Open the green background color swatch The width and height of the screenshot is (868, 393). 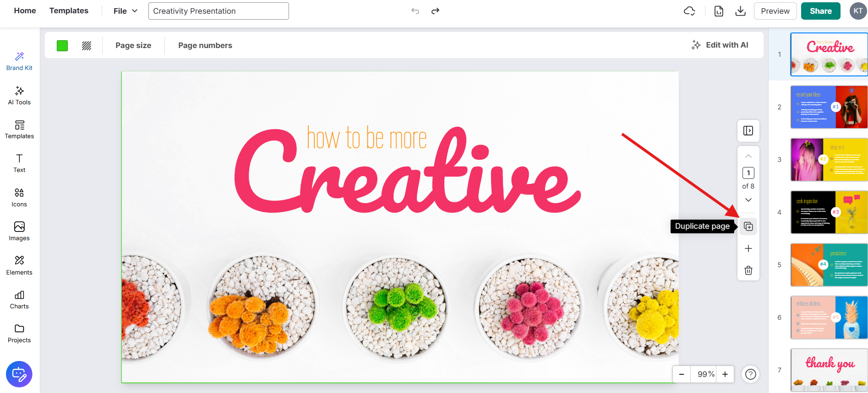point(62,45)
